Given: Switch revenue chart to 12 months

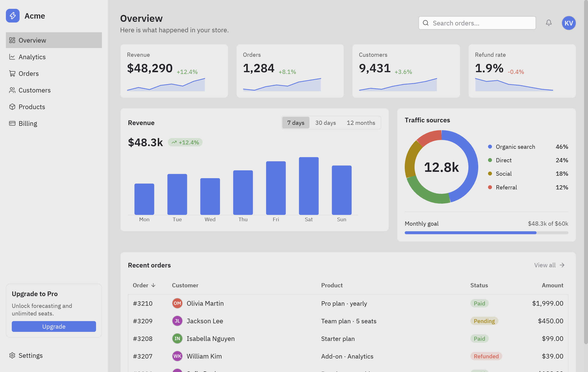Looking at the screenshot, I should pyautogui.click(x=361, y=123).
